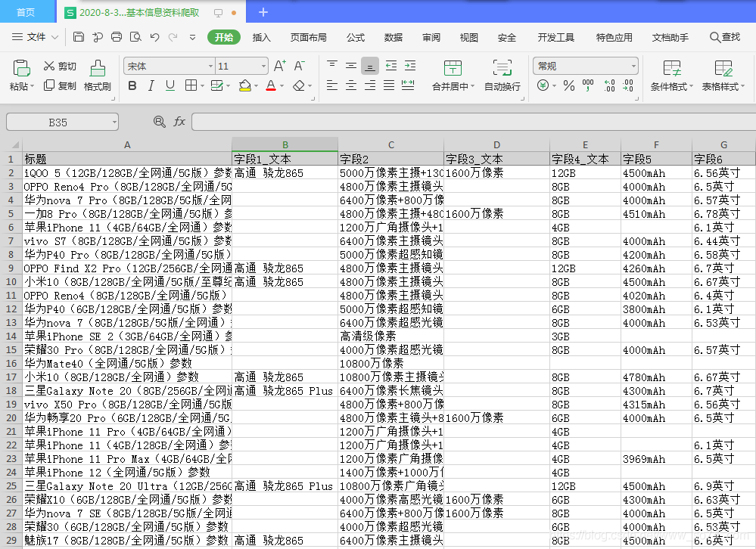Click Cut (剪切) scissors
756x549 pixels.
(x=48, y=66)
